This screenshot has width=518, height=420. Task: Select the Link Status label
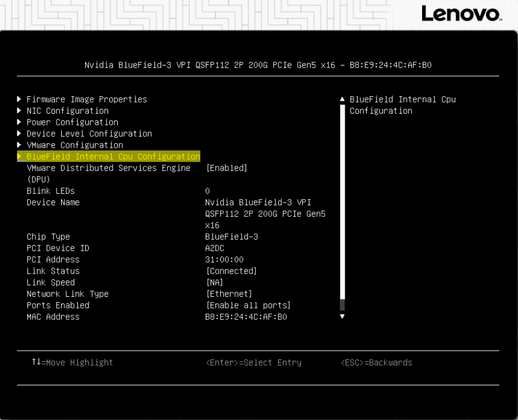(53, 271)
